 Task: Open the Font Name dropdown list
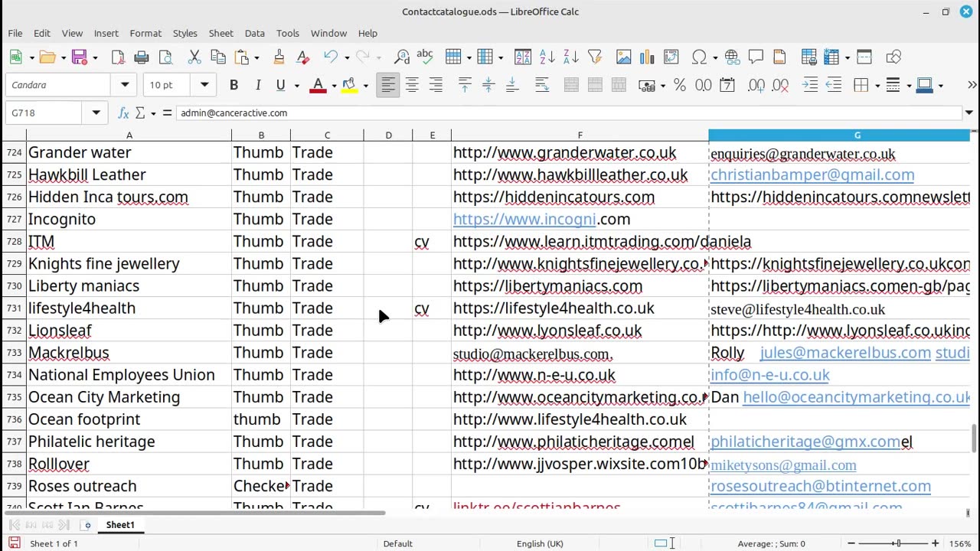click(x=125, y=85)
